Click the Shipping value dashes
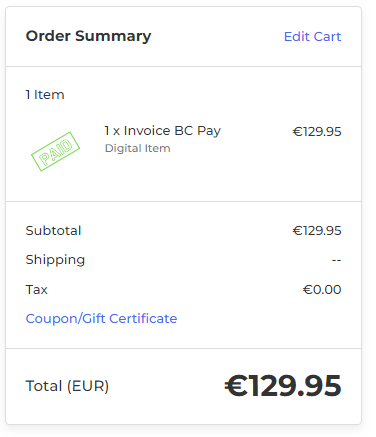 (336, 260)
